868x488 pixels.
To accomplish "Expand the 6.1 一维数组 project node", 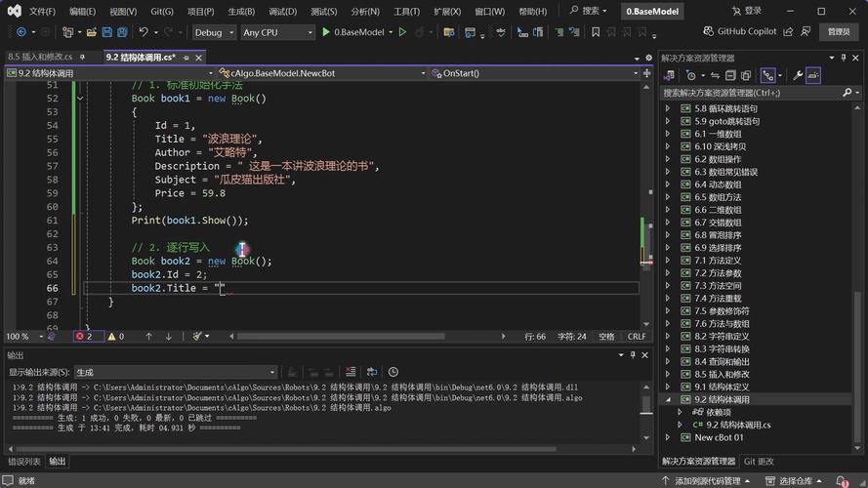I will pyautogui.click(x=668, y=134).
